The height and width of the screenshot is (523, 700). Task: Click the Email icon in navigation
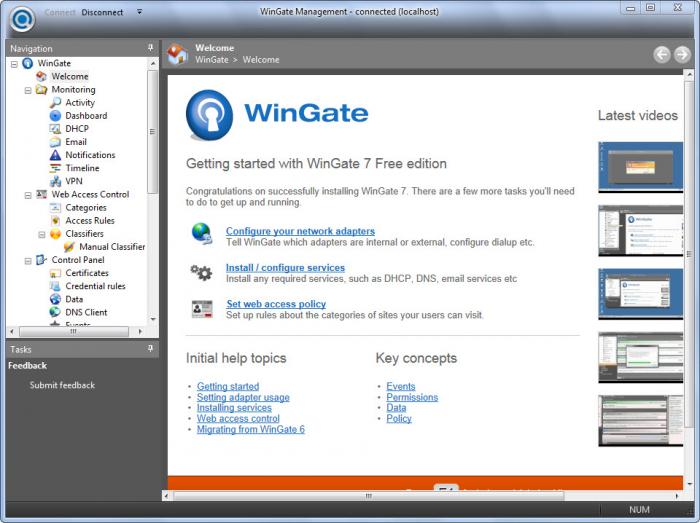coord(55,142)
